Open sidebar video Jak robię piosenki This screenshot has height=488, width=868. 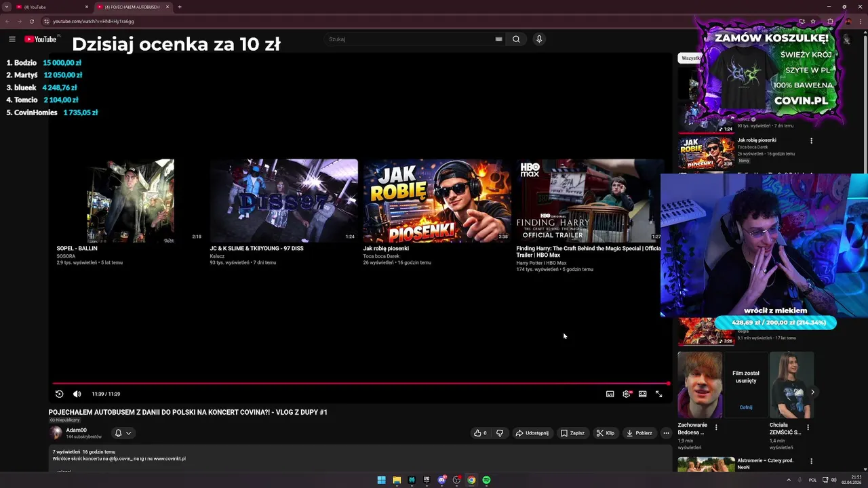(x=707, y=151)
